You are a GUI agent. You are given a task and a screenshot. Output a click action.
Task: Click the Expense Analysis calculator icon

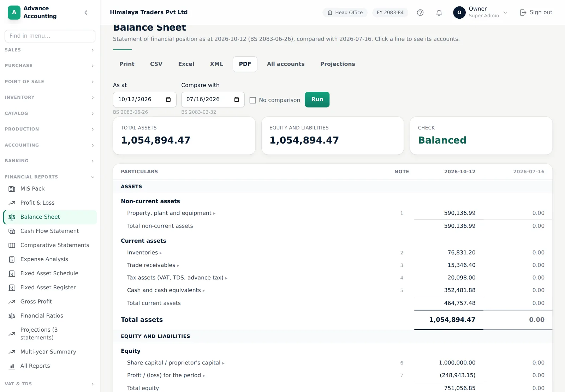12,259
